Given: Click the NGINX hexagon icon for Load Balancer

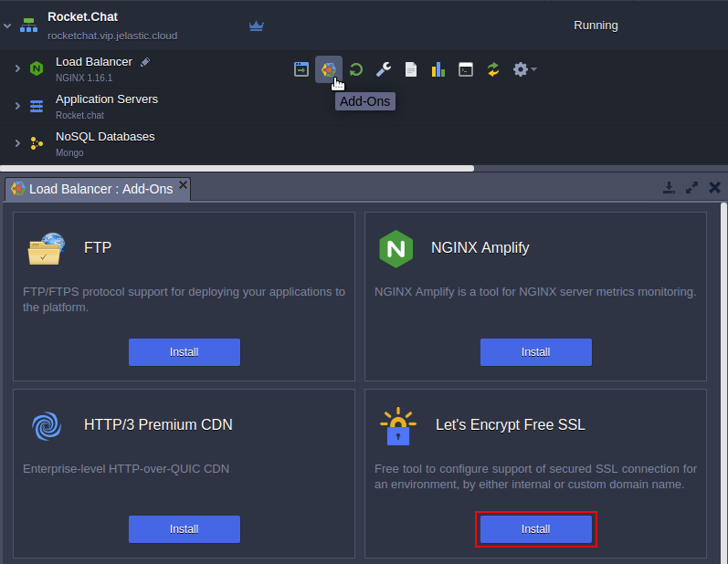Looking at the screenshot, I should [x=37, y=68].
